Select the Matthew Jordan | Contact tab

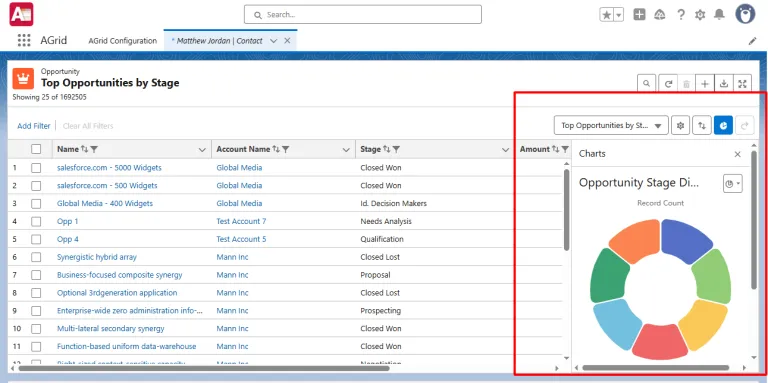[219, 41]
